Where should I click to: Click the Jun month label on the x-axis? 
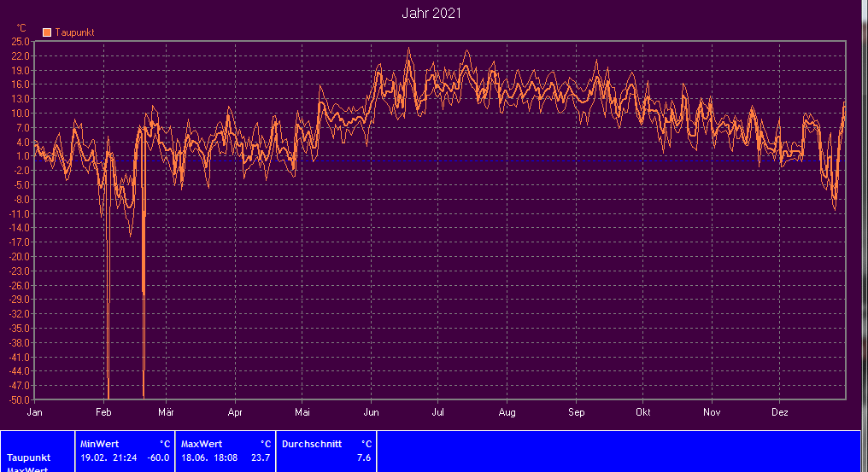click(x=370, y=411)
